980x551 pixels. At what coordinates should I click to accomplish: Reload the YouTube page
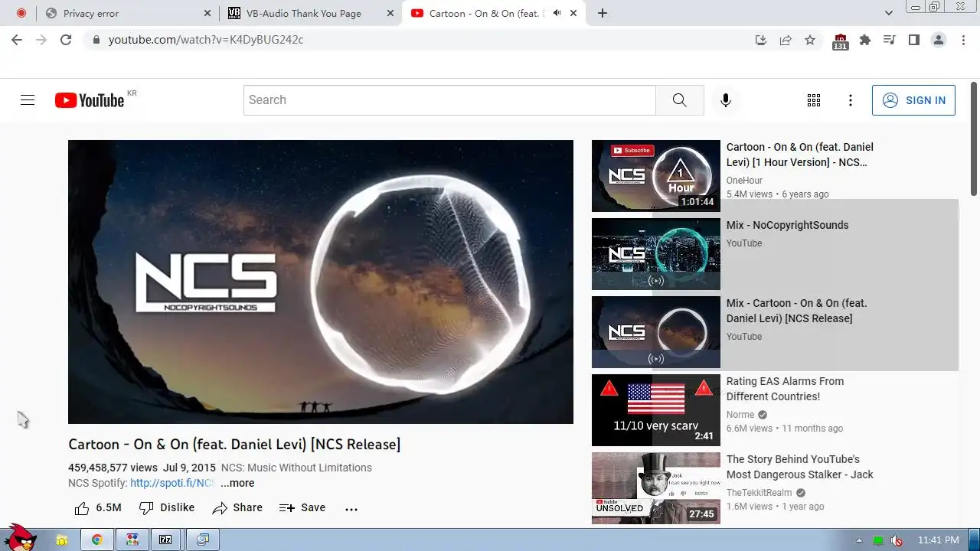tap(66, 40)
